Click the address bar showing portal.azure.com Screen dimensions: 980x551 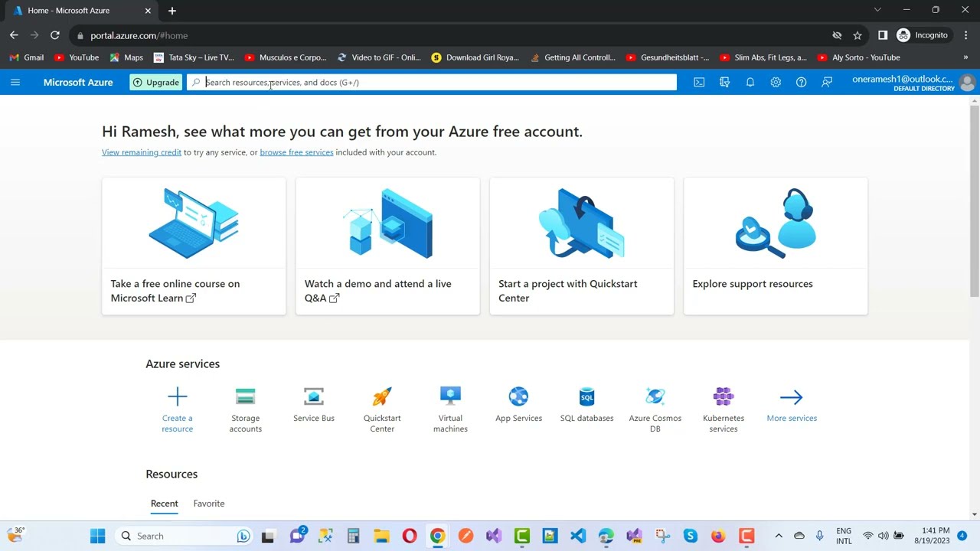[452, 35]
